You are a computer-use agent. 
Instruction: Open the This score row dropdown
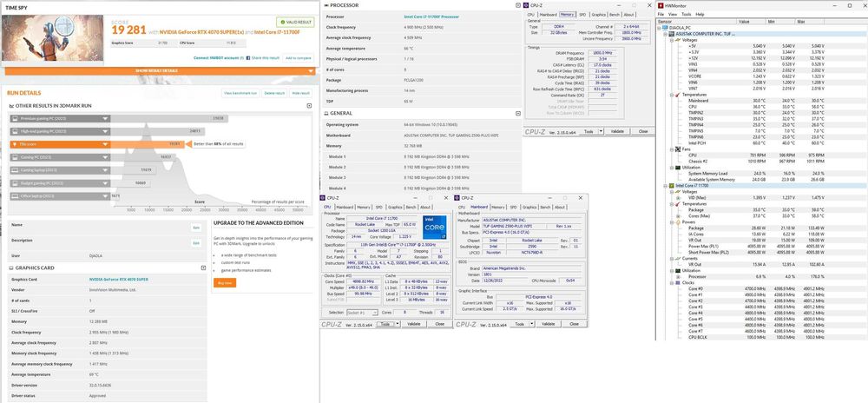click(x=105, y=144)
